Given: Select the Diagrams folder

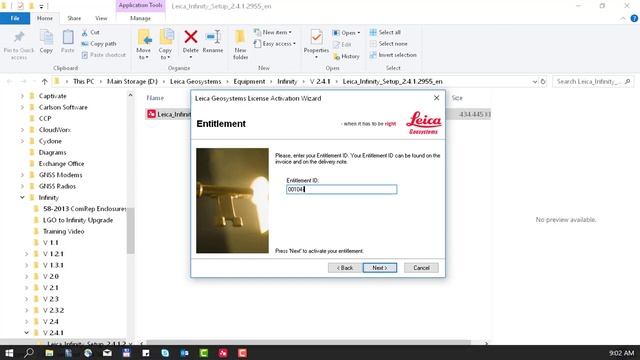Looking at the screenshot, I should coord(52,152).
